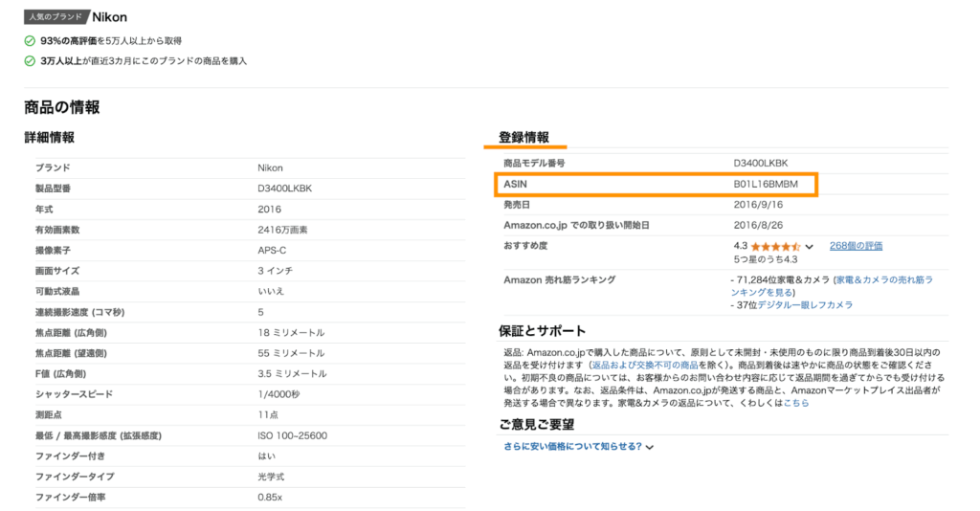The height and width of the screenshot is (511, 980).
Task: Click the date 2016/8/26
Action: 758,226
